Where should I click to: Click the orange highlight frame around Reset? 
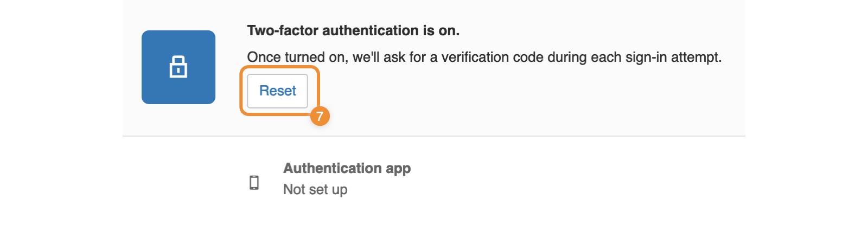[280, 91]
